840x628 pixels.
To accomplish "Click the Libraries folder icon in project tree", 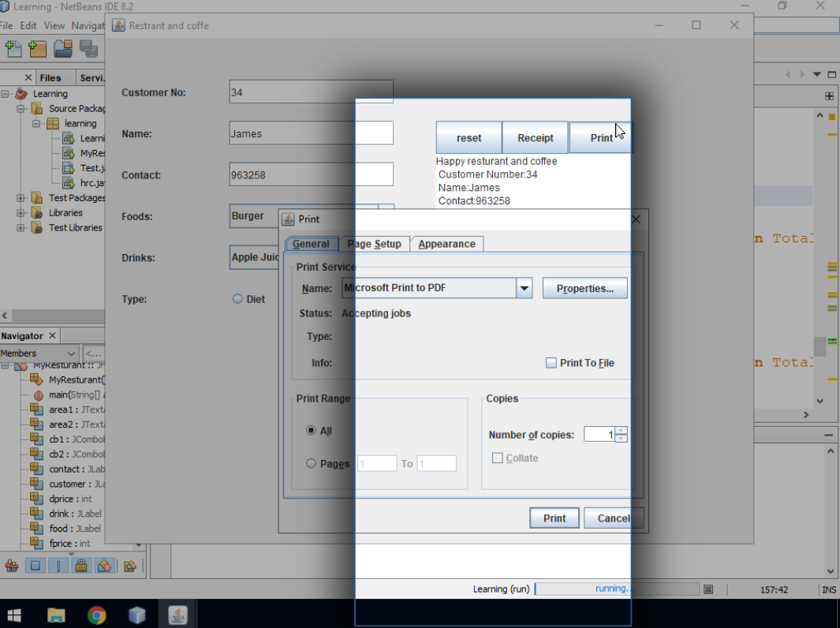I will pos(37,213).
